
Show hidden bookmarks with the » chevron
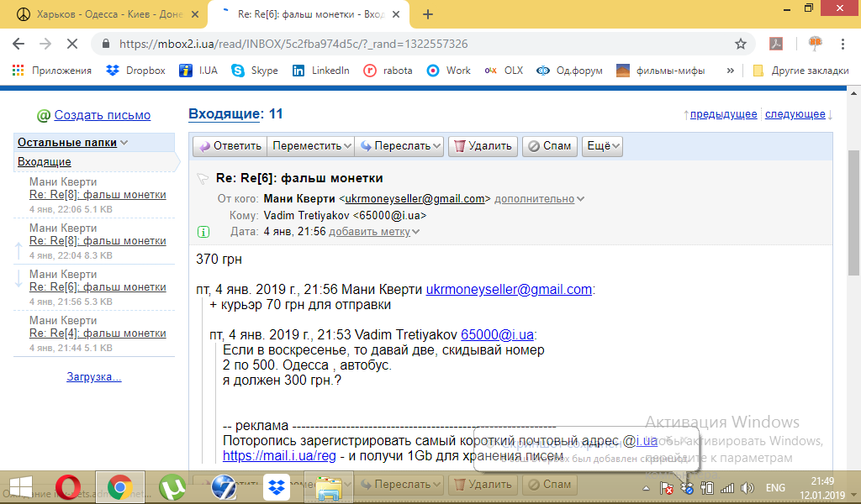pos(730,71)
